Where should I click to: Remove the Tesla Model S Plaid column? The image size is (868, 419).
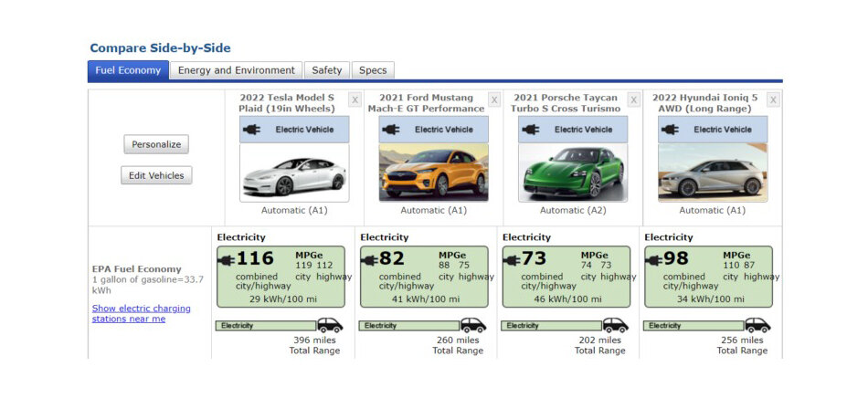click(x=355, y=100)
